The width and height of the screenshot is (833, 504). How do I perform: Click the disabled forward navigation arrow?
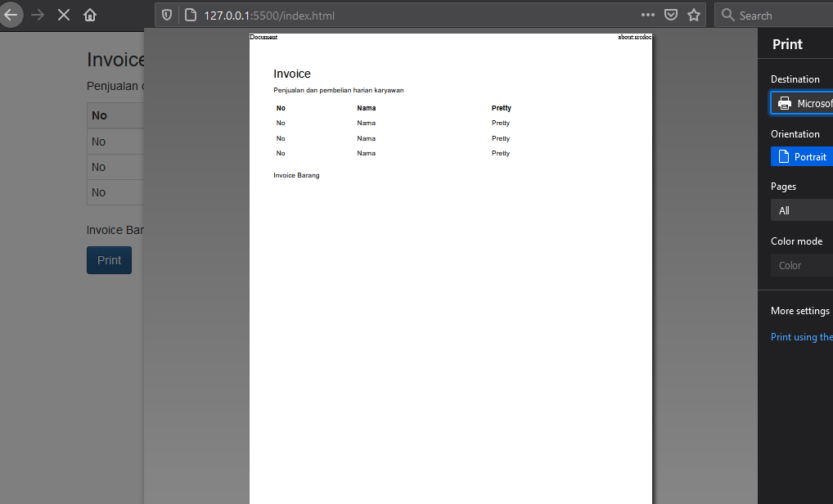[38, 15]
